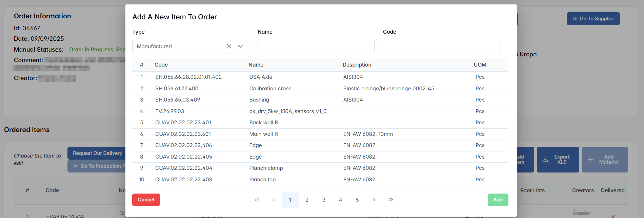Choose the Planch clamp row
The width and height of the screenshot is (644, 218).
click(x=266, y=168)
